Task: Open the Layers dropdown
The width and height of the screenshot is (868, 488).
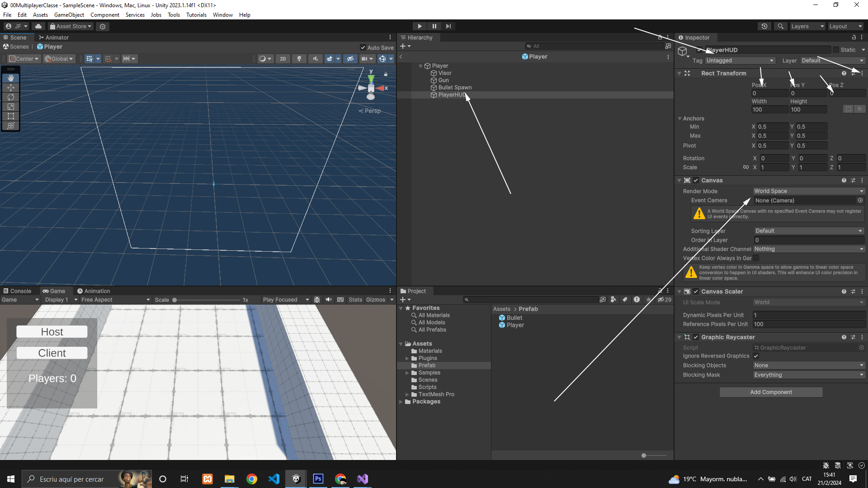Action: [807, 26]
